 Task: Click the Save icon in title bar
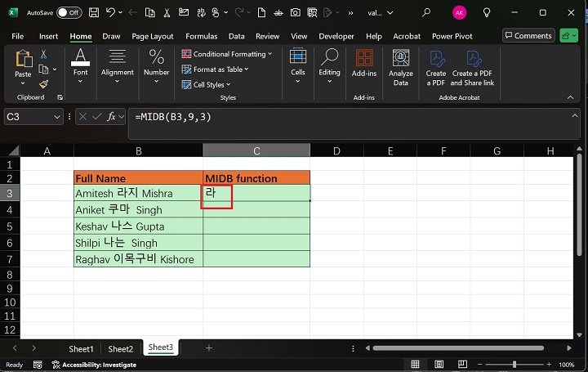pos(96,13)
